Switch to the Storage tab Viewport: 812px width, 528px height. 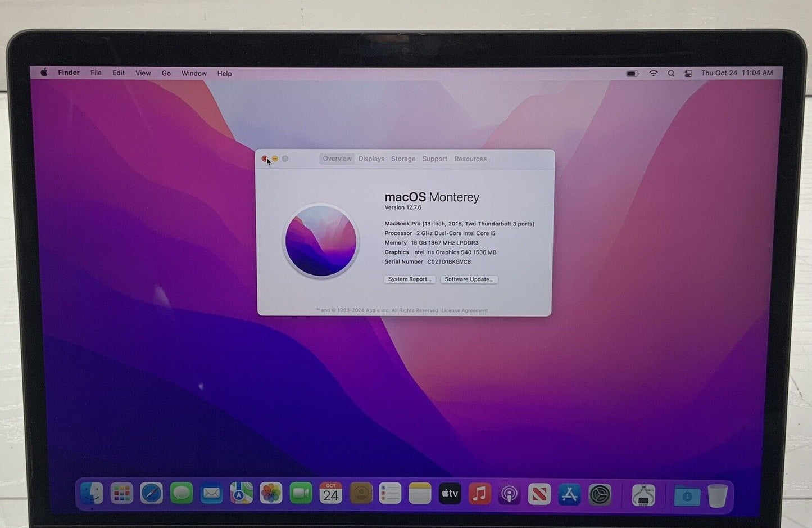tap(403, 159)
